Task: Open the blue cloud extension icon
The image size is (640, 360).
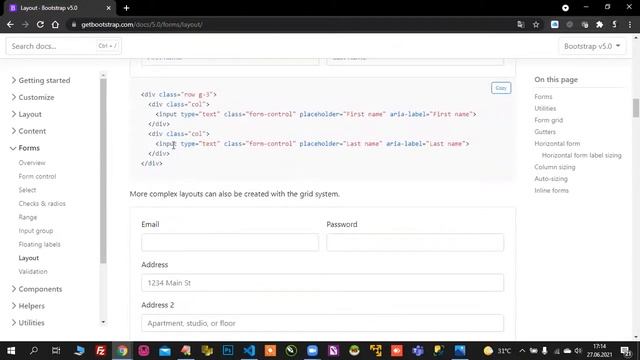Action: 555,24
